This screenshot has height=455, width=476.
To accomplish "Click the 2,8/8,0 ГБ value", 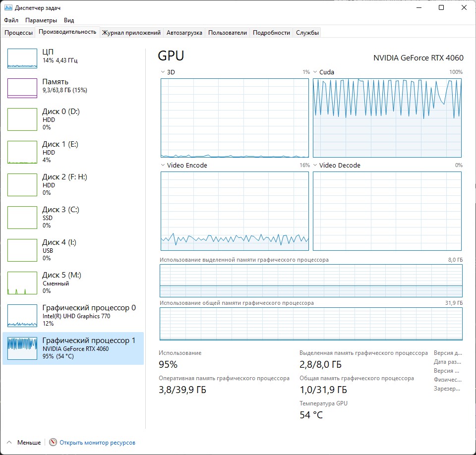I will coord(320,364).
